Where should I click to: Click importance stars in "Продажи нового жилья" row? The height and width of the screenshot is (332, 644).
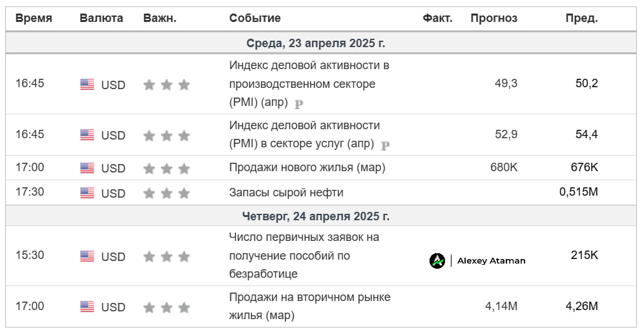click(167, 168)
